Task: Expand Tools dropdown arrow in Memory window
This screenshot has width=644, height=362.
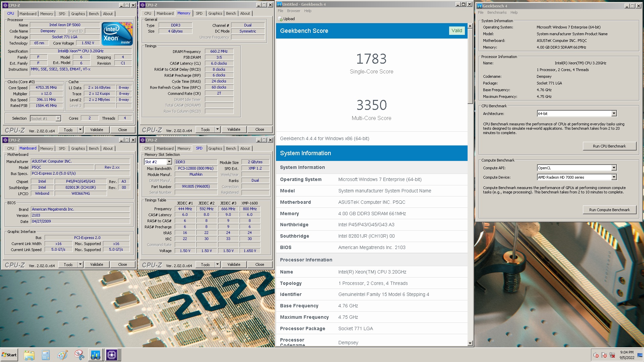Action: click(x=217, y=129)
